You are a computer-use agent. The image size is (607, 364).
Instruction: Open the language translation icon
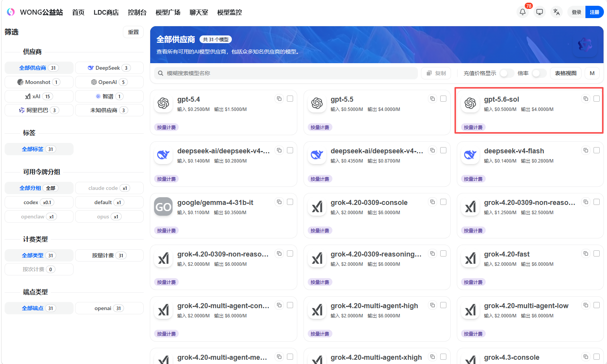pyautogui.click(x=557, y=12)
